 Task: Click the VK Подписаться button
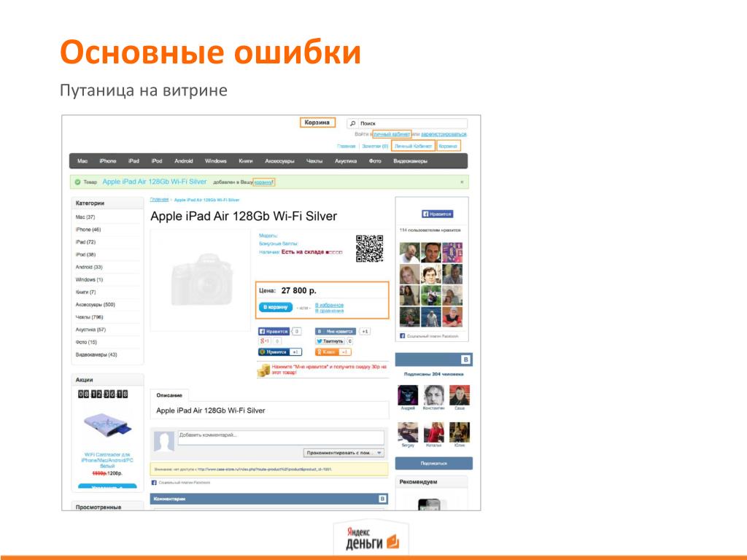pos(433,463)
